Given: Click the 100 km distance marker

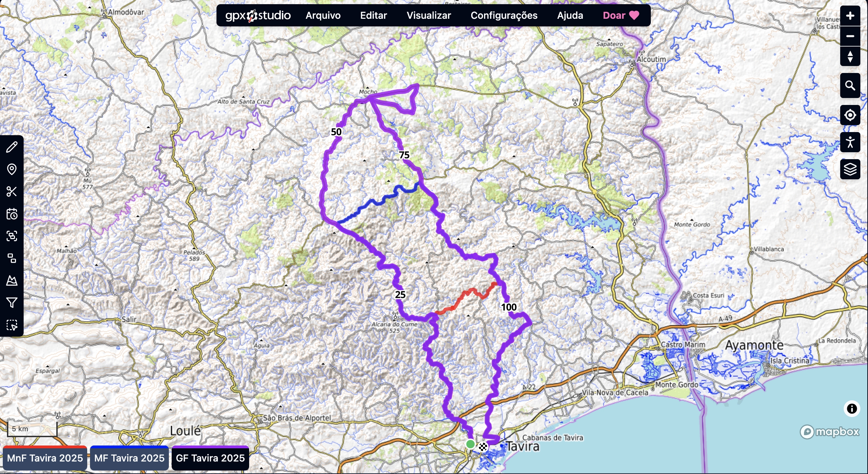Looking at the screenshot, I should click(x=509, y=307).
